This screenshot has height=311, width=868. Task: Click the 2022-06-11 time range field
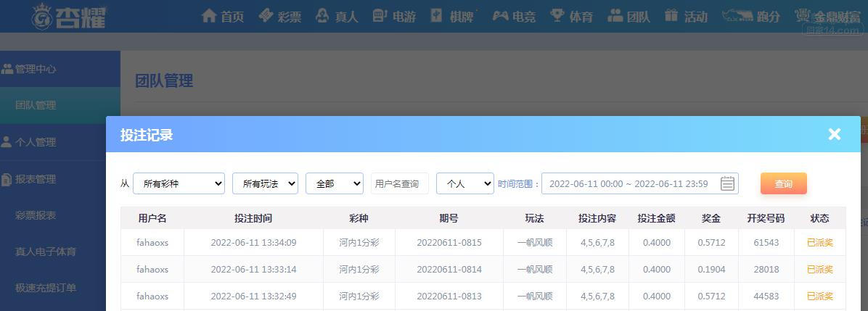(x=640, y=183)
